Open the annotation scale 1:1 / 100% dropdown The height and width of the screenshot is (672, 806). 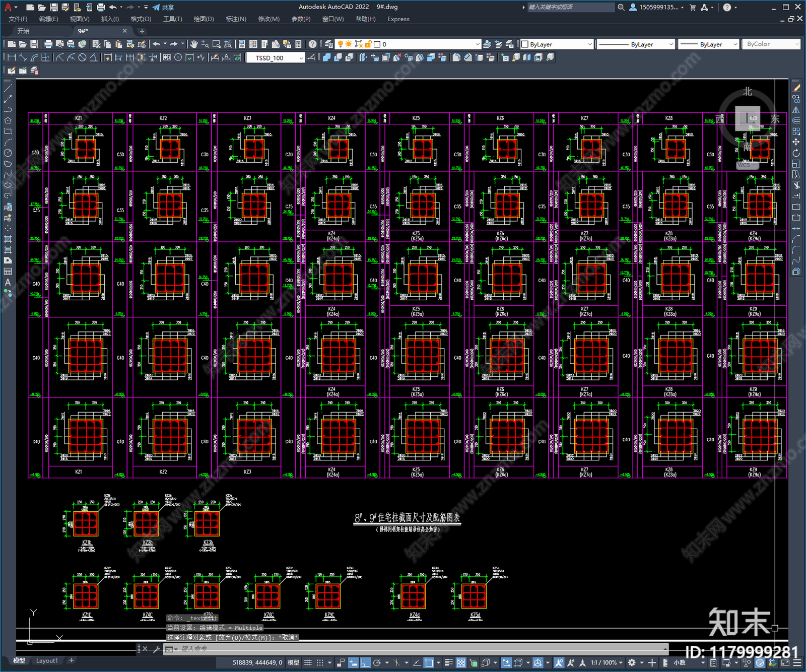(x=607, y=662)
